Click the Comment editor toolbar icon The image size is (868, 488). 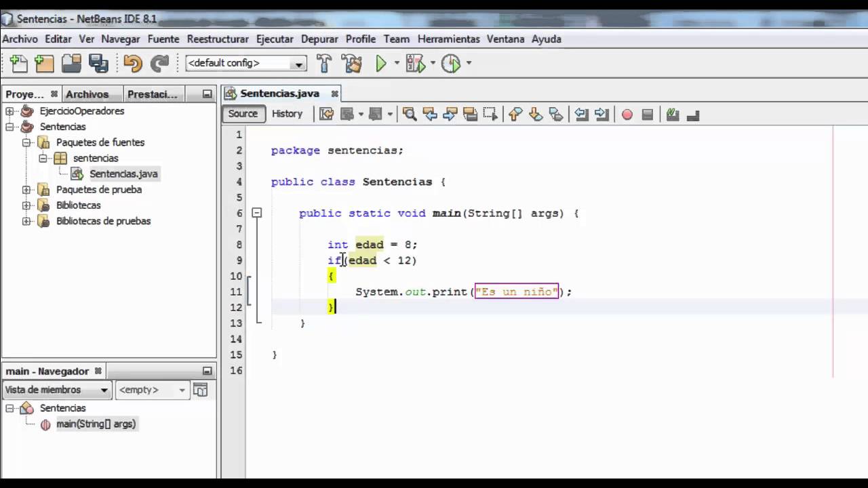673,115
